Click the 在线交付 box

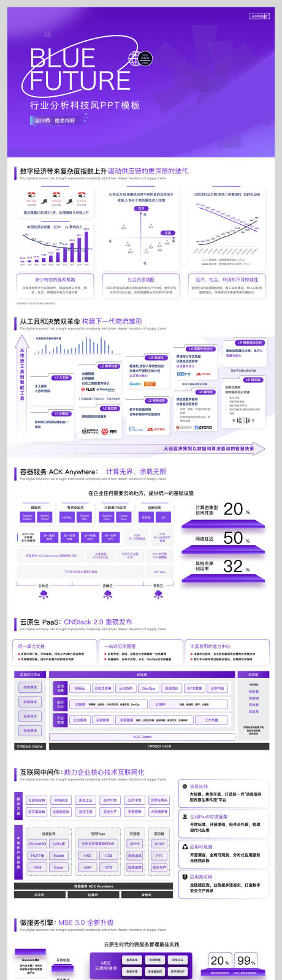point(30,716)
